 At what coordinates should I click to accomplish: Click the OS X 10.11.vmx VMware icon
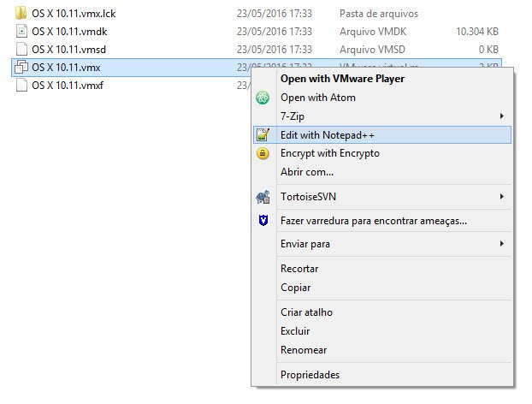pyautogui.click(x=21, y=68)
